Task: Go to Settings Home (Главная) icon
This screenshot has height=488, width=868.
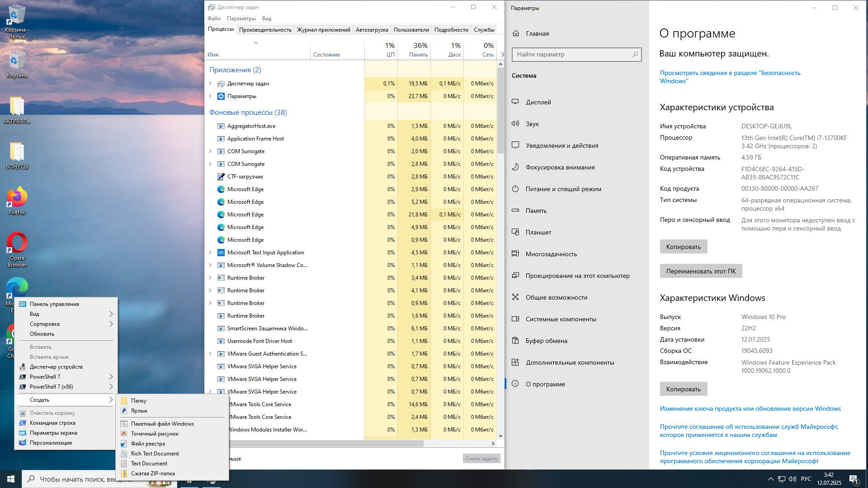Action: pyautogui.click(x=516, y=33)
